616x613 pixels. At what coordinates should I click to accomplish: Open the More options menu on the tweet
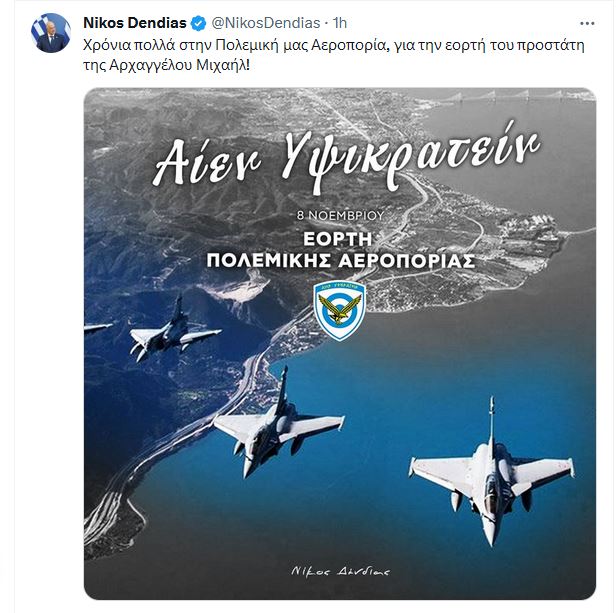[x=586, y=23]
